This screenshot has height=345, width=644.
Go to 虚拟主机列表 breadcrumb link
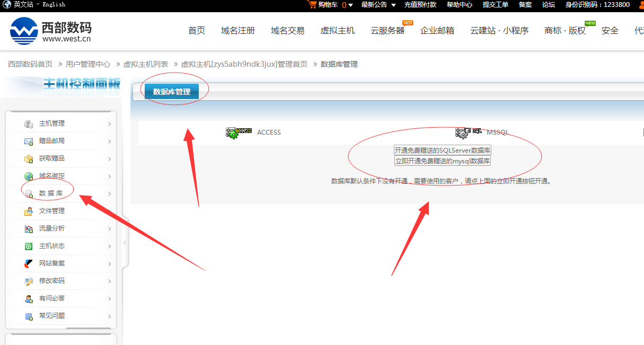(146, 64)
